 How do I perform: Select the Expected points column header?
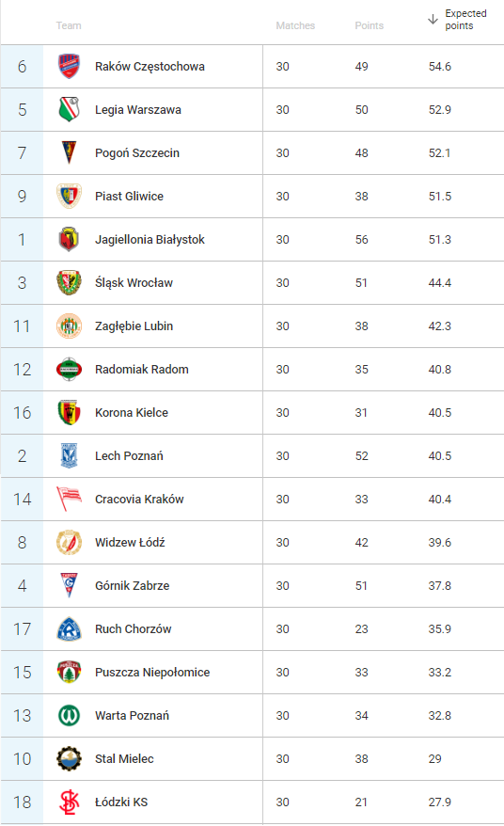[465, 20]
